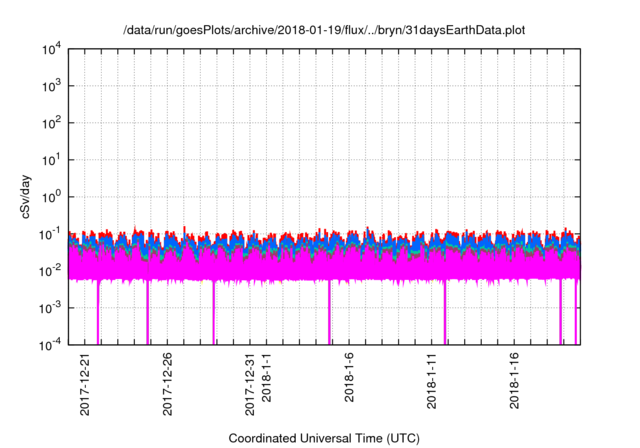The width and height of the screenshot is (640, 448).
Task: Click the 10^0 y-axis tick label
Action: 51,197
